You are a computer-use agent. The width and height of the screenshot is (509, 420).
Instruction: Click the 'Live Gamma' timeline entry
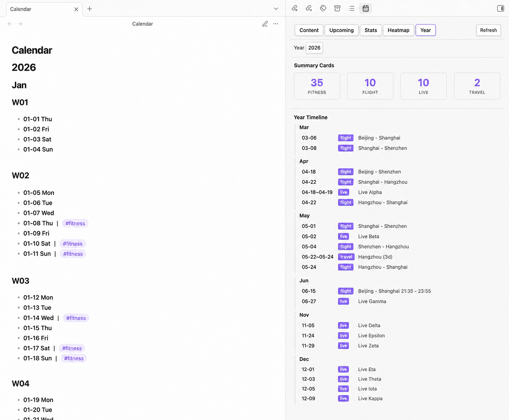(x=372, y=301)
